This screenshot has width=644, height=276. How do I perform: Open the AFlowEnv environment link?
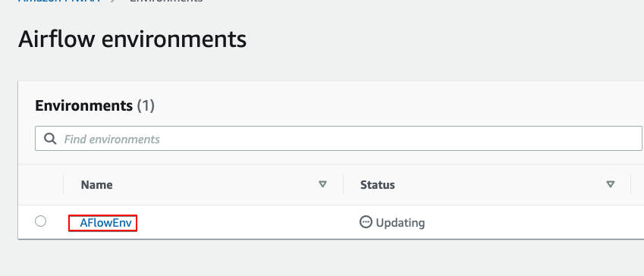point(105,223)
